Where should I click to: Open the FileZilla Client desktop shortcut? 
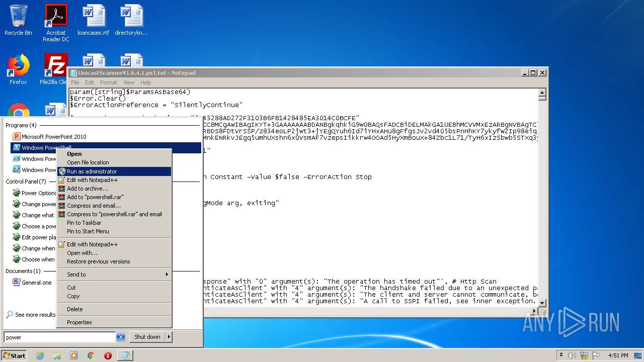tap(54, 69)
